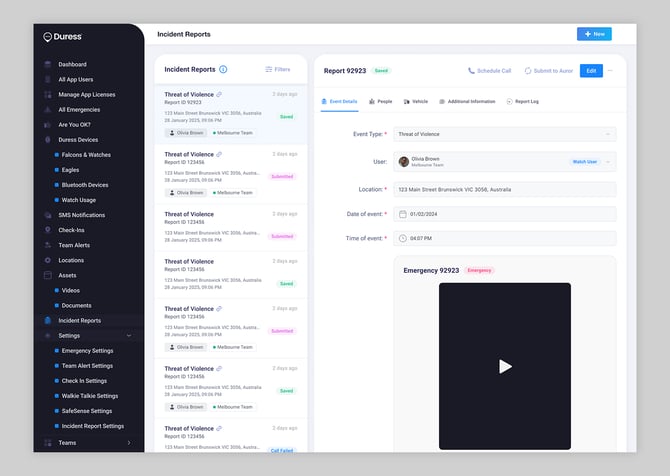Click the Check-Ins pin icon

click(48, 230)
